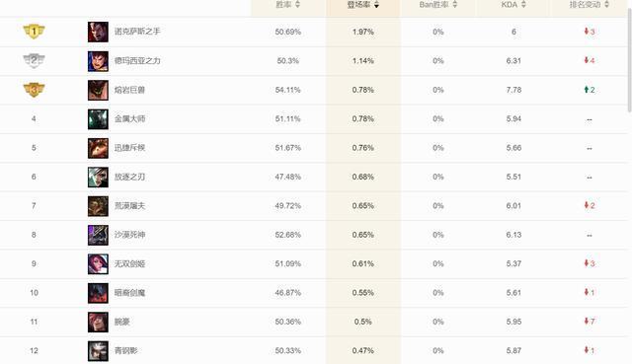Click the gold rank 1 badge

point(34,31)
